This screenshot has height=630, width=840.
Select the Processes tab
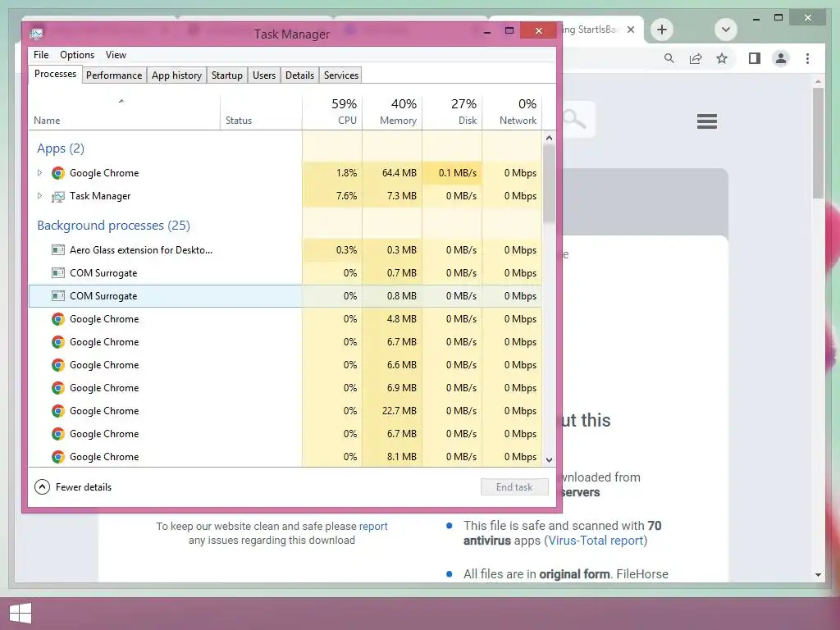click(55, 74)
